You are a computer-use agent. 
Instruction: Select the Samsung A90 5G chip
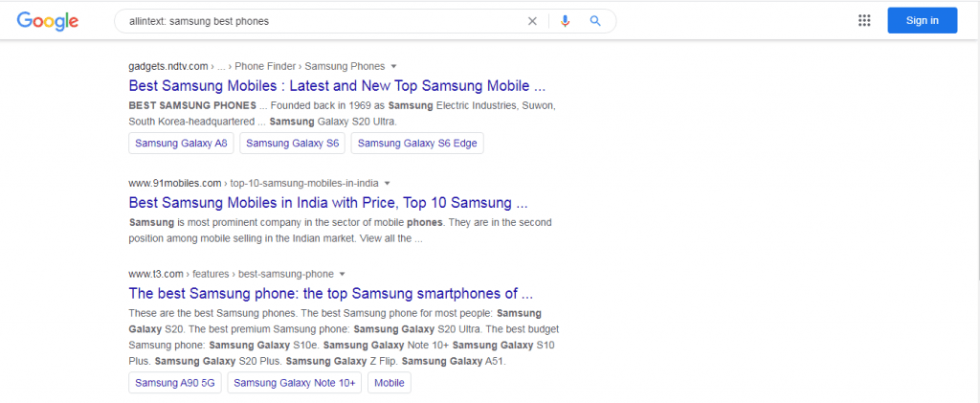175,383
